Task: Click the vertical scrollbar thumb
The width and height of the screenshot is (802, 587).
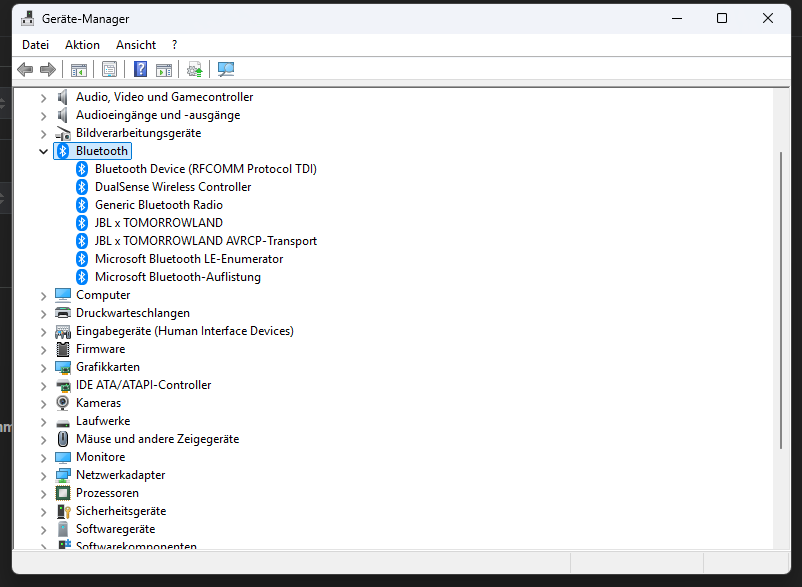Action: (781, 300)
